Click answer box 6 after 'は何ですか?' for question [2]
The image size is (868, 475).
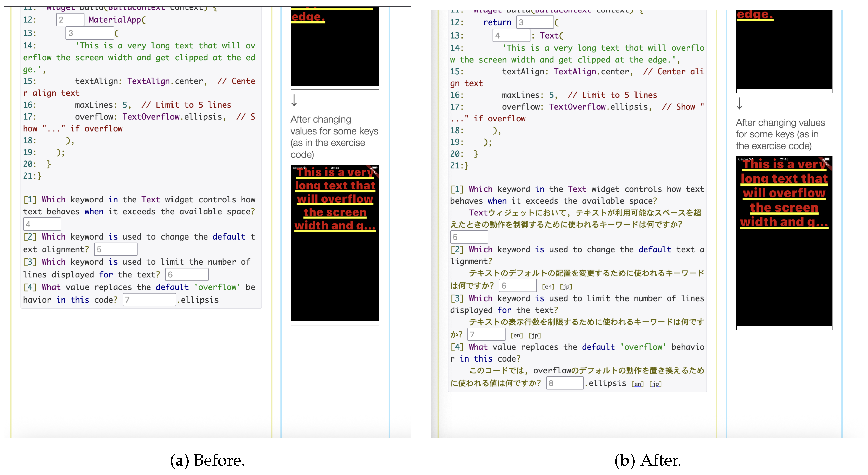(x=518, y=286)
